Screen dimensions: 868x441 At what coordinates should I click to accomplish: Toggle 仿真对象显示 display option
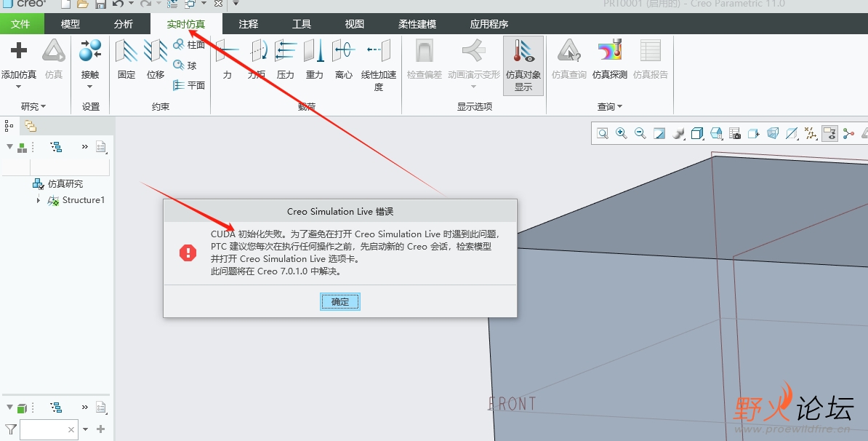[523, 65]
